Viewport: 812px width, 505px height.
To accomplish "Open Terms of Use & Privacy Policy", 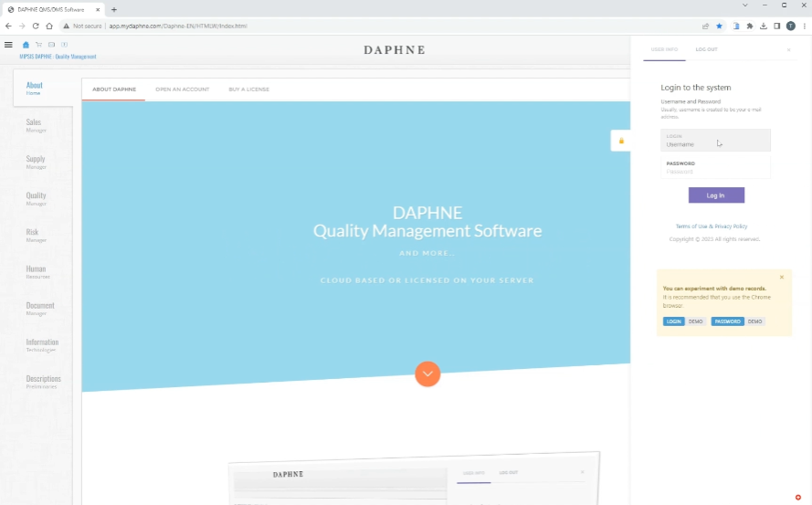I will tap(712, 226).
